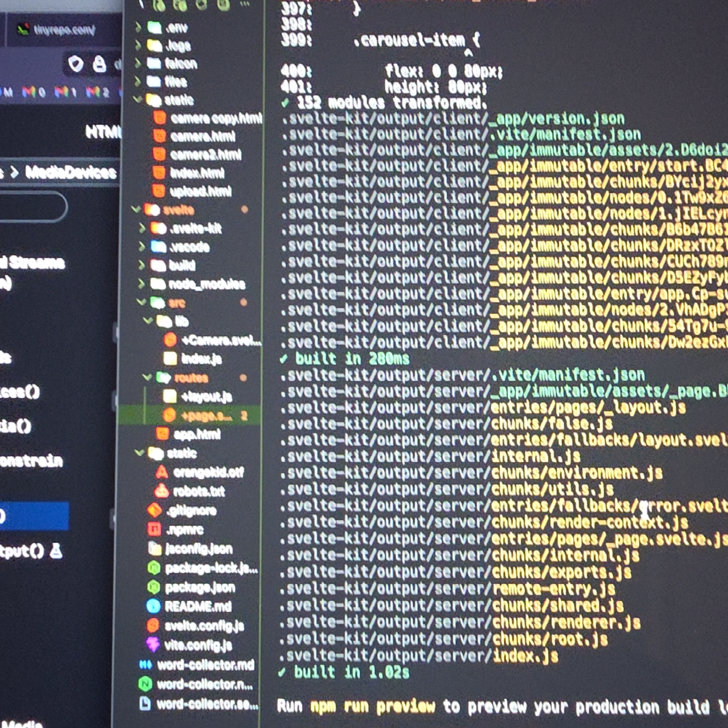Select +page.svelte file in explorer
The height and width of the screenshot is (728, 728).
pos(206,416)
